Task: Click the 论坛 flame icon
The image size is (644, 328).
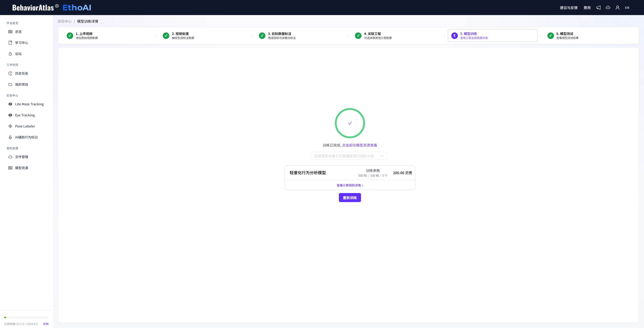Action: click(10, 54)
